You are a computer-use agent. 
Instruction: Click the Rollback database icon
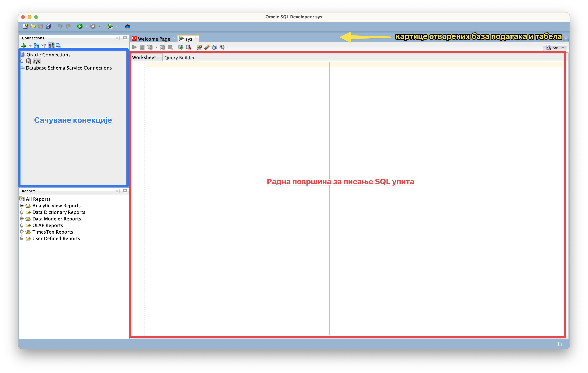click(189, 47)
